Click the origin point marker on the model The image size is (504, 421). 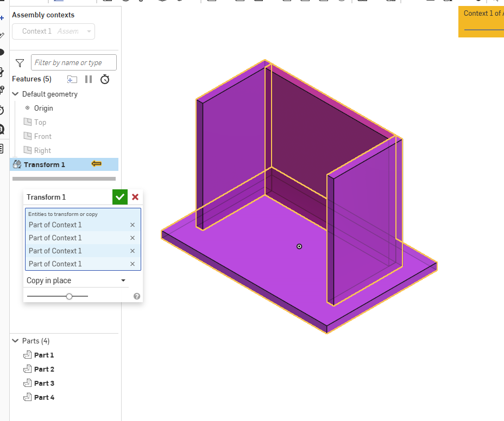coord(299,247)
